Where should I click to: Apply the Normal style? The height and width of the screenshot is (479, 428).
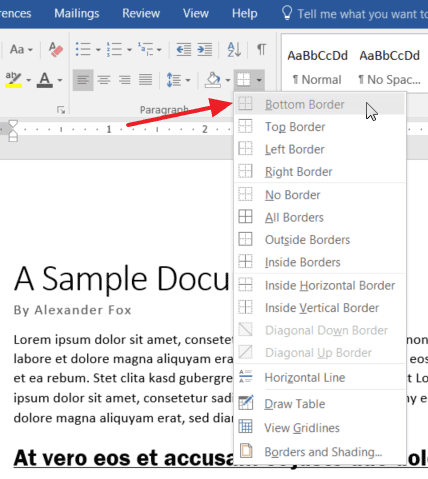pos(317,67)
